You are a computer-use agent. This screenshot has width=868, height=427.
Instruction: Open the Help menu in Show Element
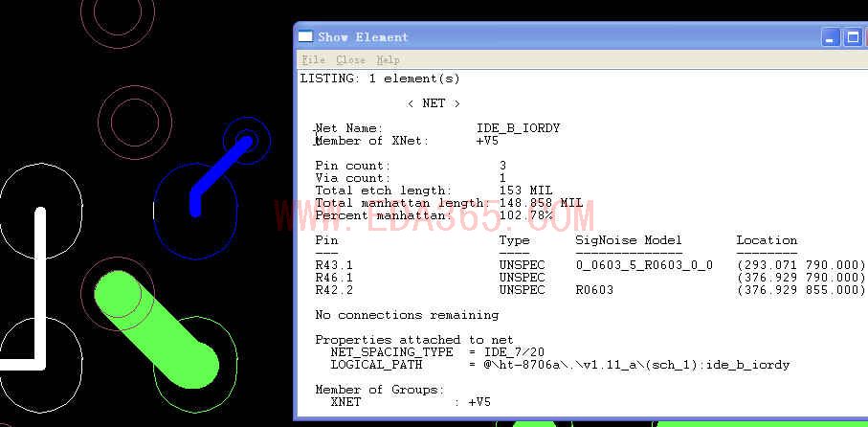(388, 59)
